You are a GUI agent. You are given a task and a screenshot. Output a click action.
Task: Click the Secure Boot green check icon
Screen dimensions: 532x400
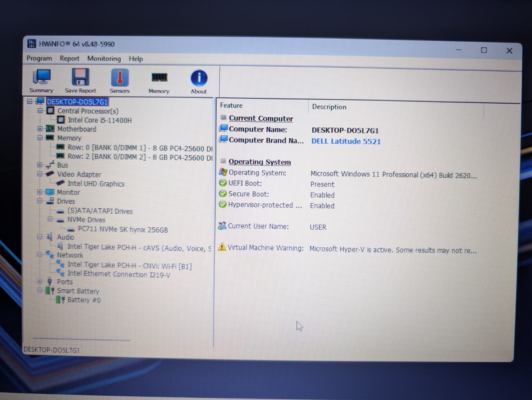click(223, 194)
